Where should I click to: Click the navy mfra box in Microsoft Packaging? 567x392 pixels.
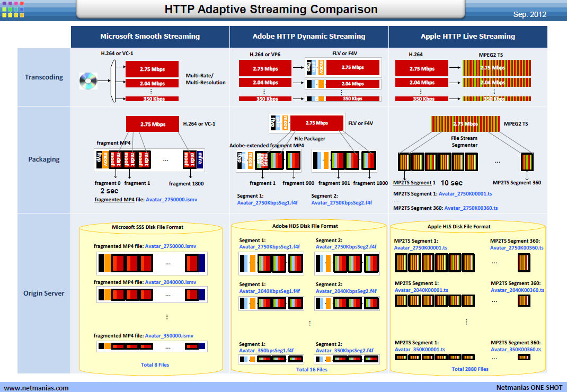(x=200, y=160)
